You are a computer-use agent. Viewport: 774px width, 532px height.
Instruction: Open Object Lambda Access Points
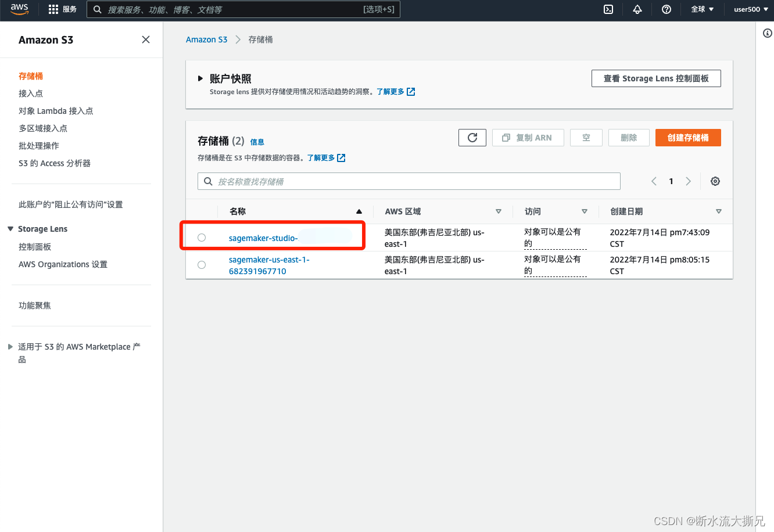[56, 111]
